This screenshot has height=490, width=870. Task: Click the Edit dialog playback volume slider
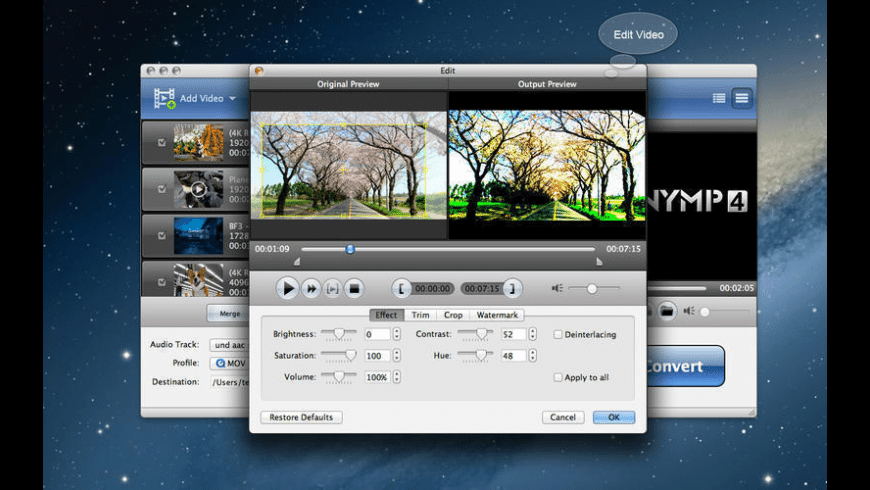tap(592, 289)
